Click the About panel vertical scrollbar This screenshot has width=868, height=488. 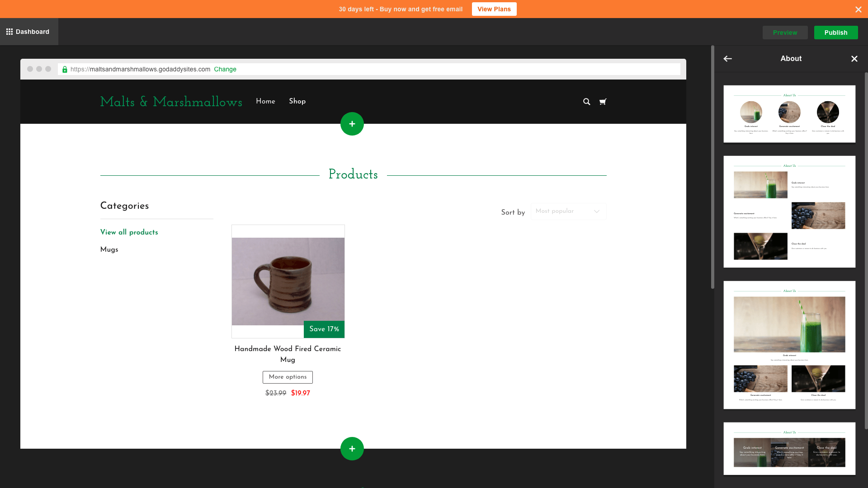click(x=866, y=251)
